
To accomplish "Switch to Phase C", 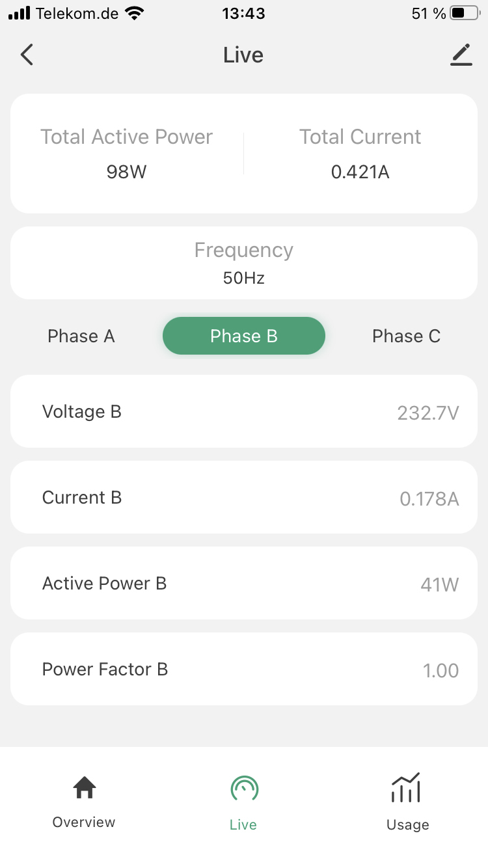I will [406, 336].
